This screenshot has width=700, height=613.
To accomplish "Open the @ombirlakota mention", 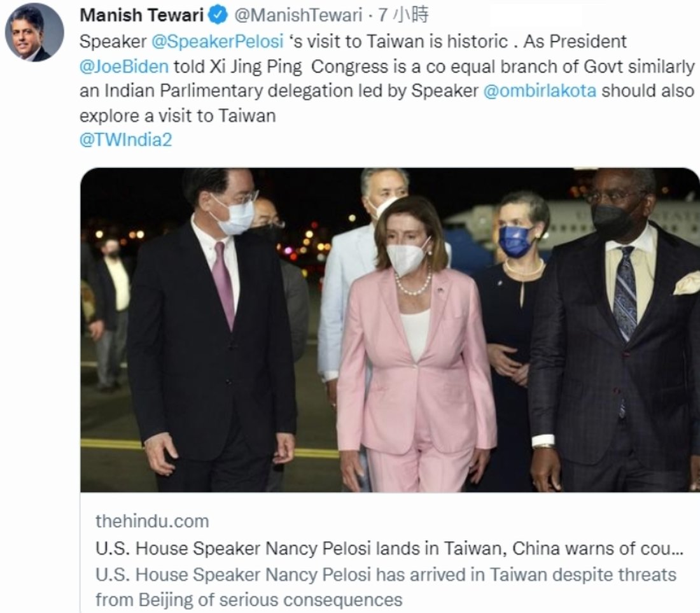I will pyautogui.click(x=540, y=91).
